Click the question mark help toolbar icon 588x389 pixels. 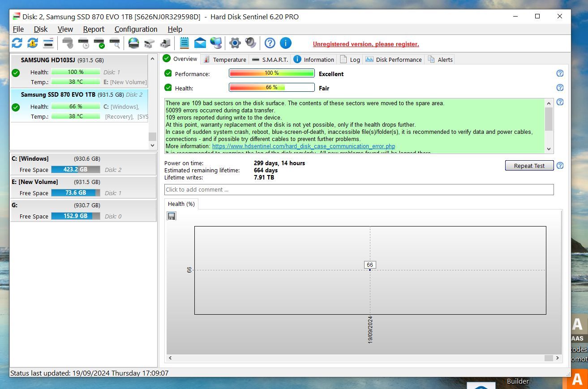coord(270,43)
